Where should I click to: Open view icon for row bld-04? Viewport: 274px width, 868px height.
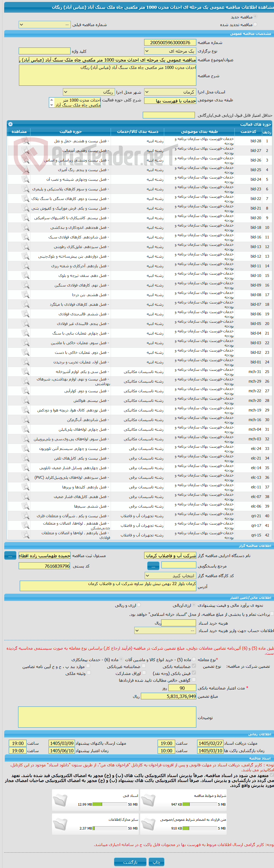pos(25,333)
